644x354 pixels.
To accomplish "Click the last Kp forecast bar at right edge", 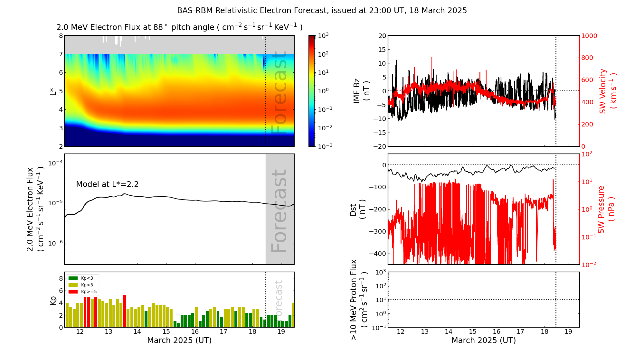I will pyautogui.click(x=293, y=315).
